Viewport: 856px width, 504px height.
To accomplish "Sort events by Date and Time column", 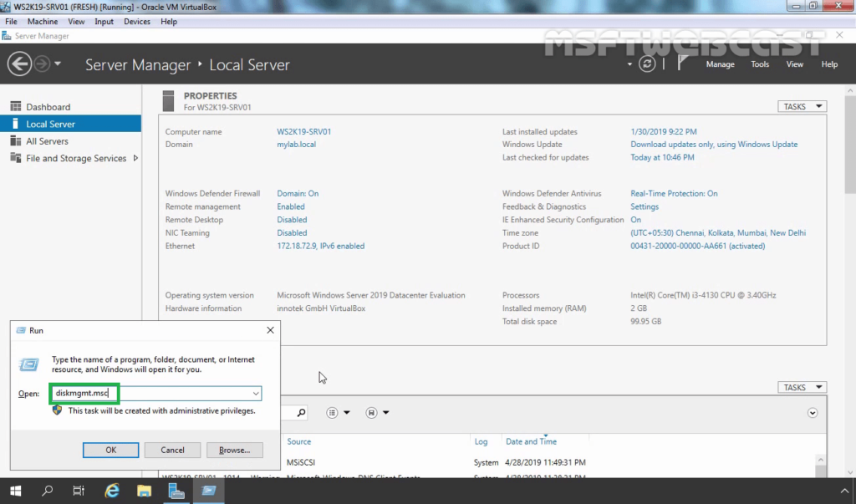I will (531, 441).
